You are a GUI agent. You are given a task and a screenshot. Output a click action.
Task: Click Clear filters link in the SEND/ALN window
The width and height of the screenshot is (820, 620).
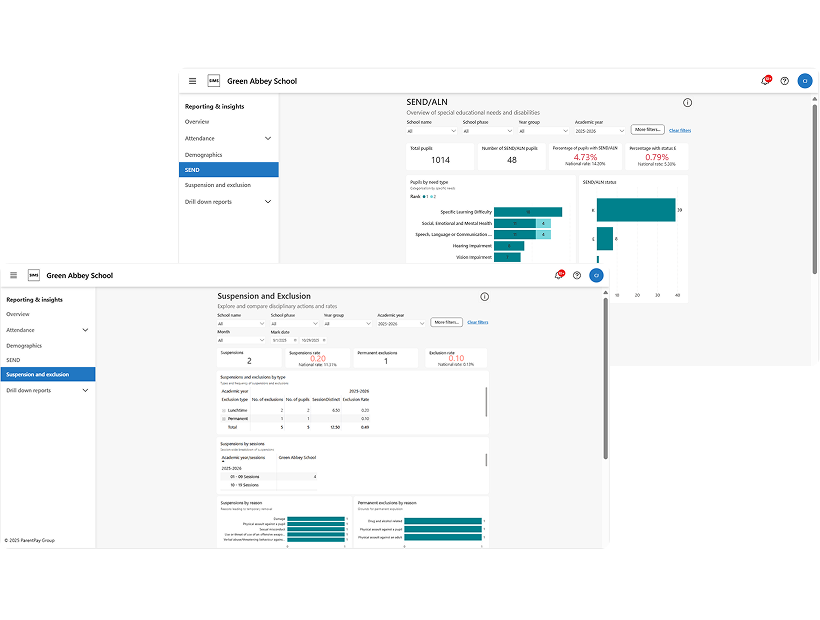click(679, 130)
